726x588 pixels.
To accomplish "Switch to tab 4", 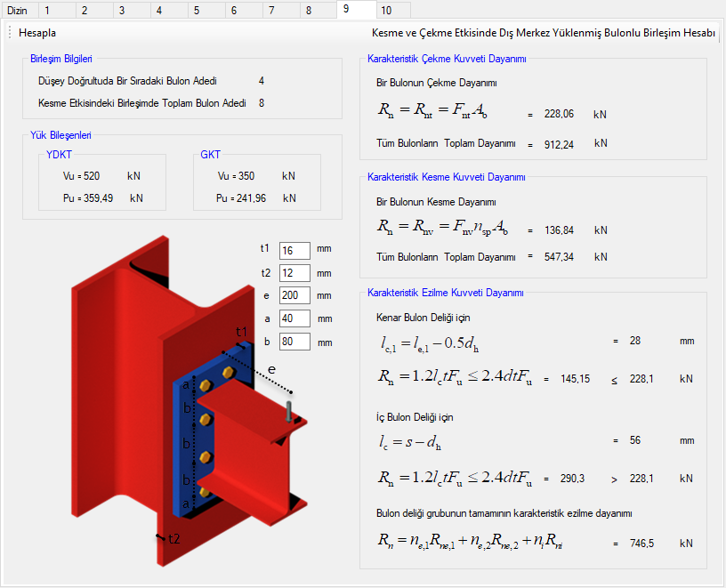I will click(x=169, y=11).
